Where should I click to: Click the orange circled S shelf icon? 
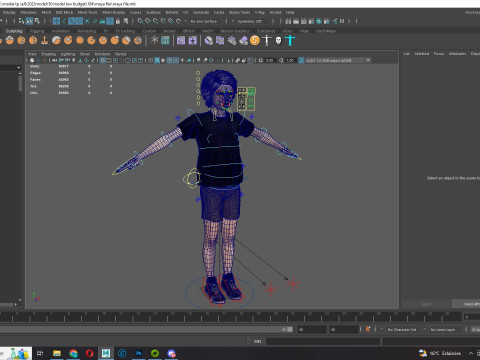255,41
